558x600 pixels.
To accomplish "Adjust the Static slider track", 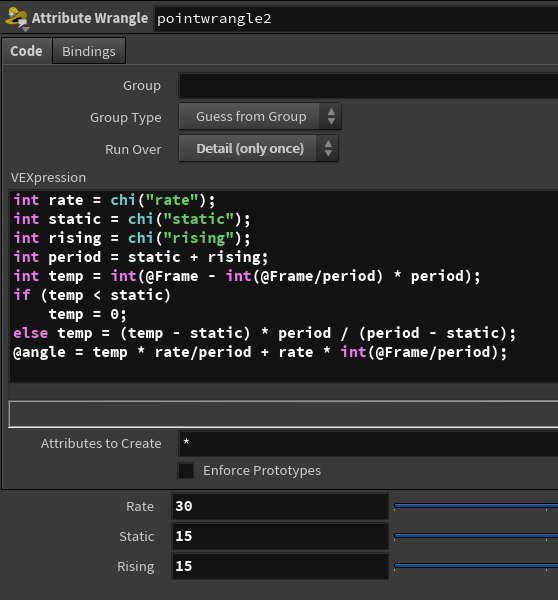I will 476,536.
